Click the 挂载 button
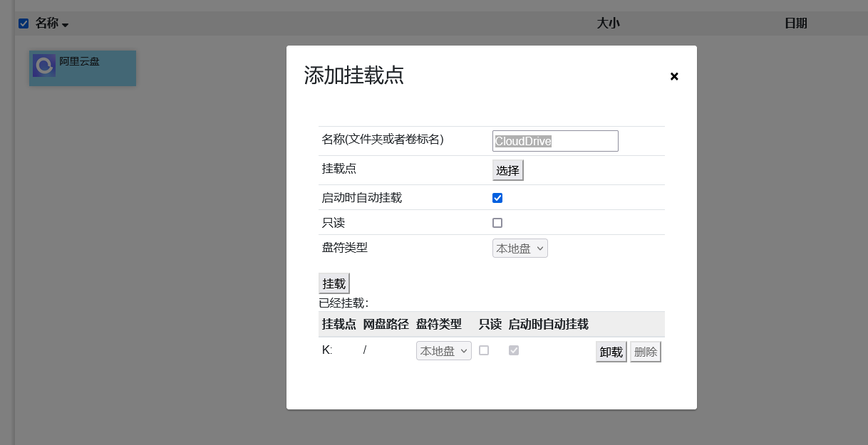 tap(334, 283)
